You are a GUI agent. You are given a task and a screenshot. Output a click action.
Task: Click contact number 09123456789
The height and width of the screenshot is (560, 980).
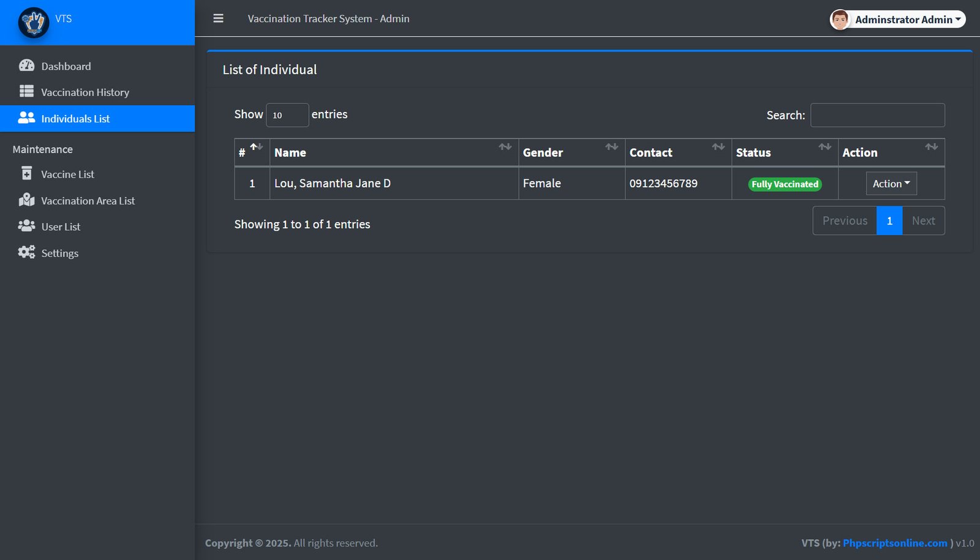click(x=663, y=184)
